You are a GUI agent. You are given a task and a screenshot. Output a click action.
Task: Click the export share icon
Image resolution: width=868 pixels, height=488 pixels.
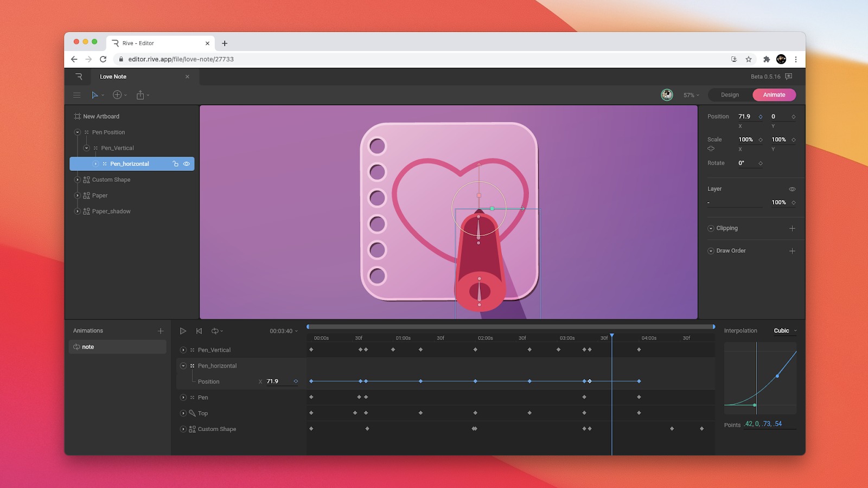[141, 95]
